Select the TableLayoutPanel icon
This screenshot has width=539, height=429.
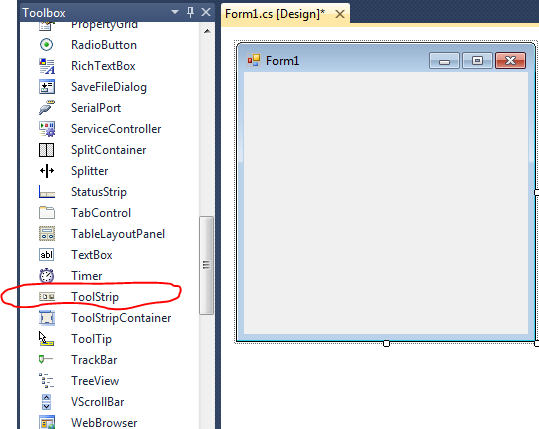pyautogui.click(x=46, y=234)
